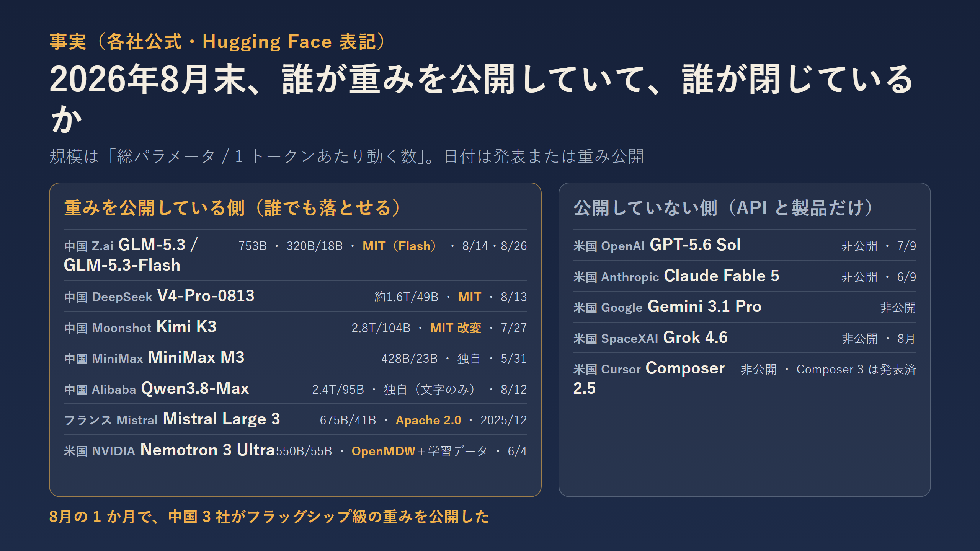Click the vendor label "米国 Anthropic"
This screenshot has width=980, height=551.
616,277
